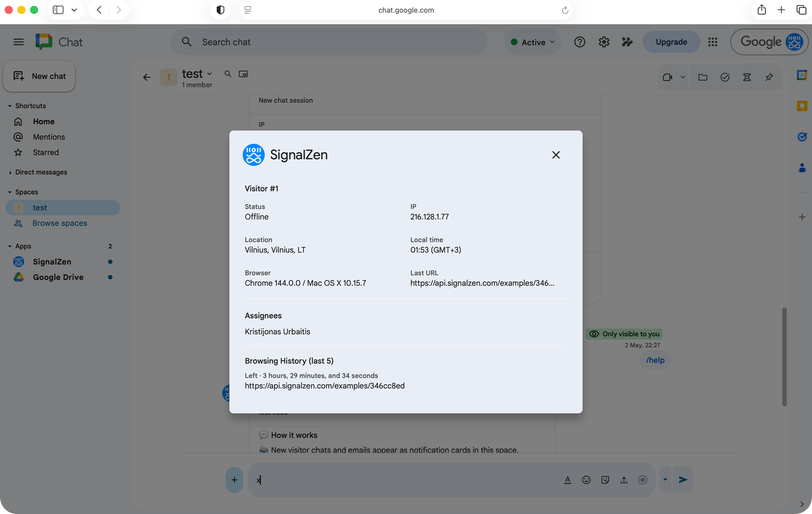This screenshot has width=812, height=514.
Task: Click Safari privacy shield icon
Action: (x=220, y=10)
